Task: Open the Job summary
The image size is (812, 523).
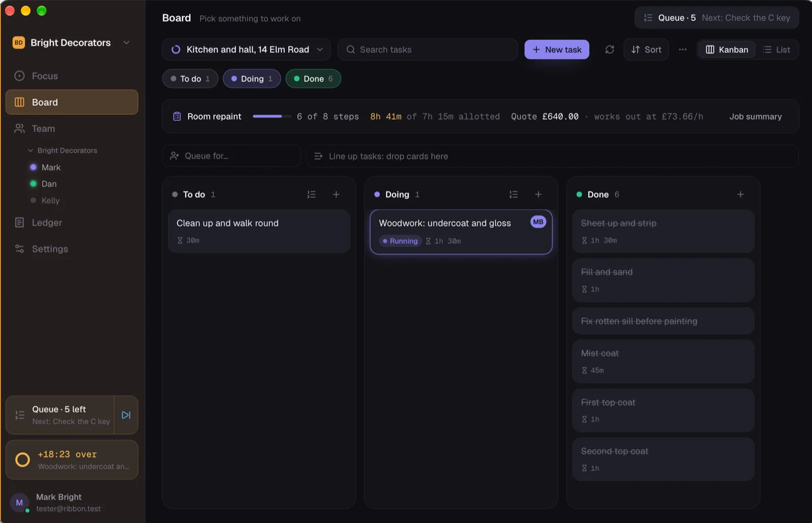Action: (755, 117)
